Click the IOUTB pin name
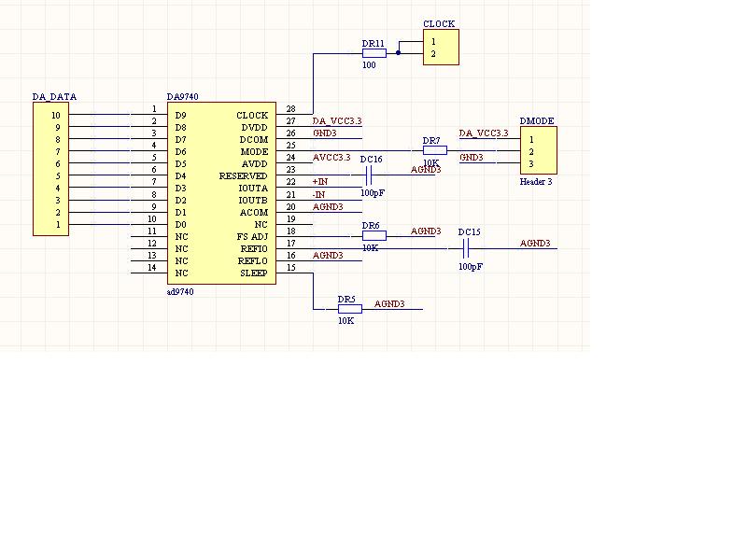The image size is (747, 560). (x=253, y=201)
